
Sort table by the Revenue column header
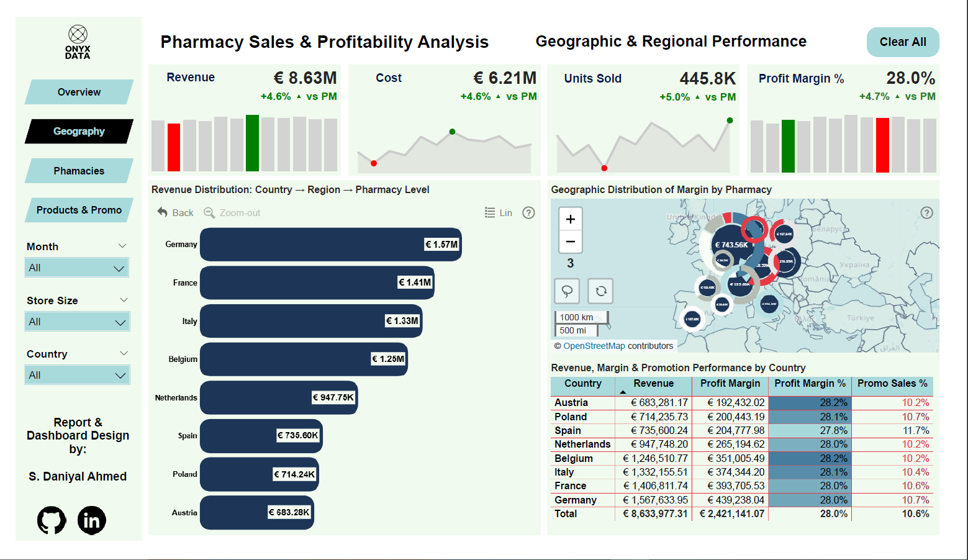click(653, 384)
